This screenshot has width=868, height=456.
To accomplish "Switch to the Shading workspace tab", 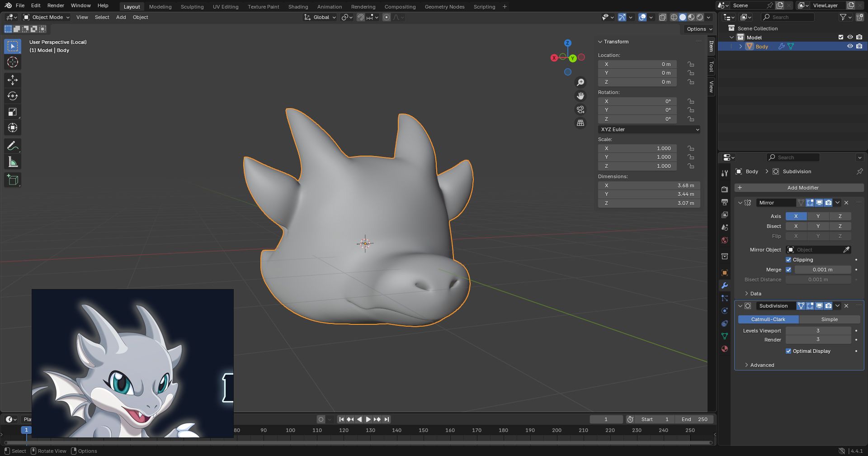I will point(298,7).
